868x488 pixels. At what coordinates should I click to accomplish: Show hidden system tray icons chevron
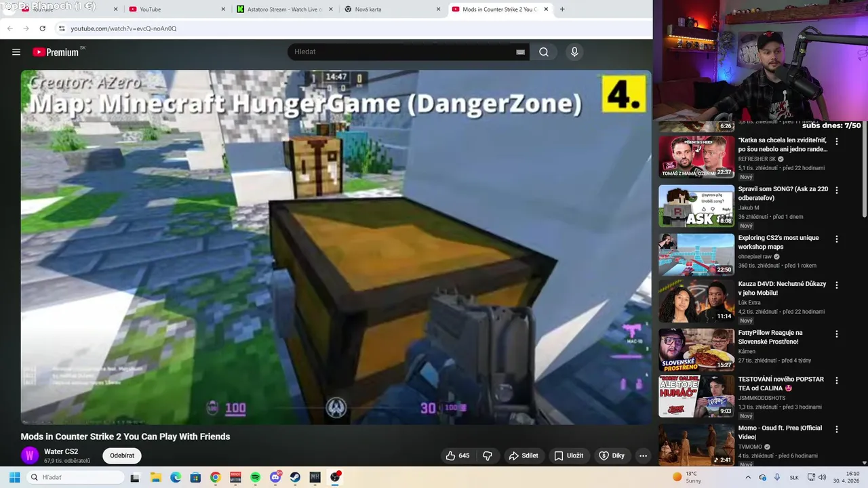(x=748, y=477)
